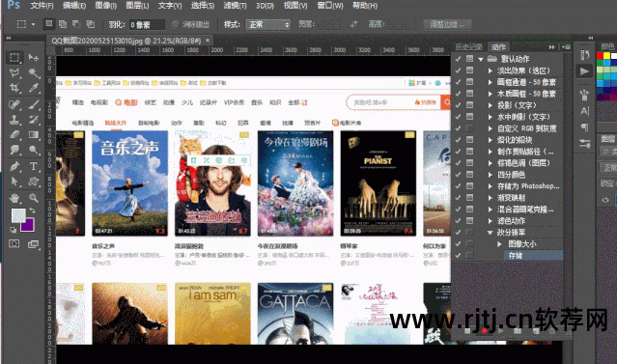Open the 图像(I) menu
Image resolution: width=617 pixels, height=364 pixels.
pos(106,6)
